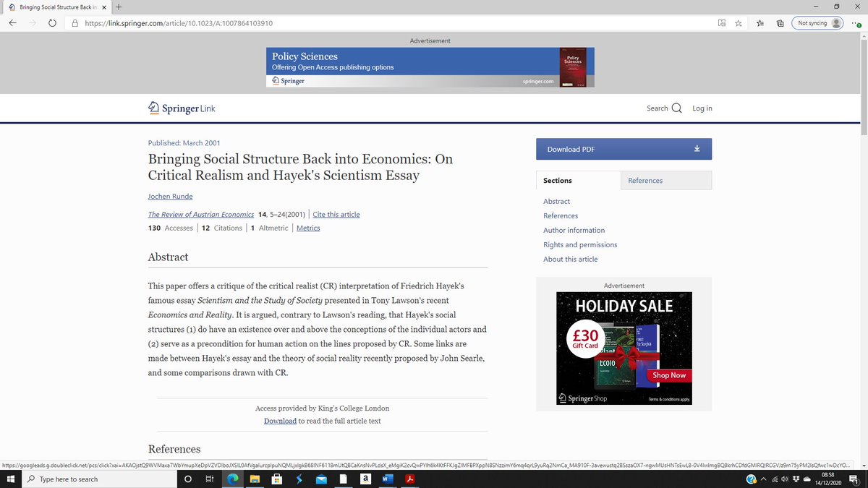The image size is (868, 488).
Task: Open the browser history with Refresh icon
Action: (51, 22)
